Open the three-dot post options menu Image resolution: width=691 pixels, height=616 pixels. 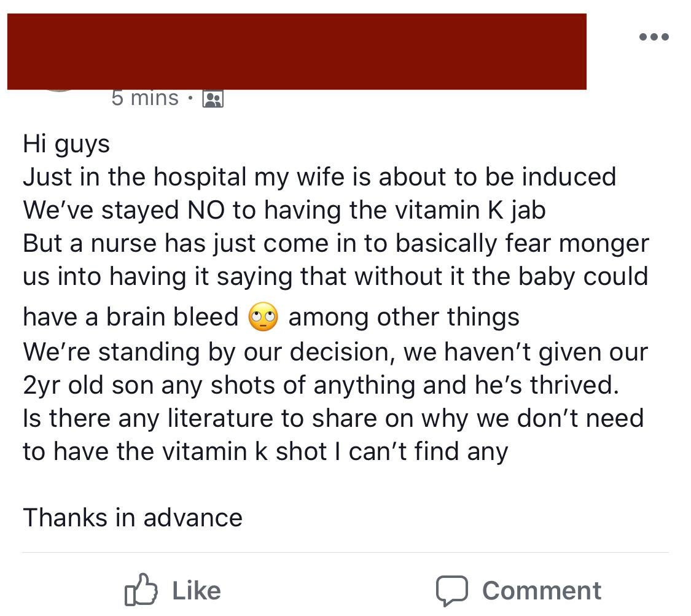pos(654,37)
